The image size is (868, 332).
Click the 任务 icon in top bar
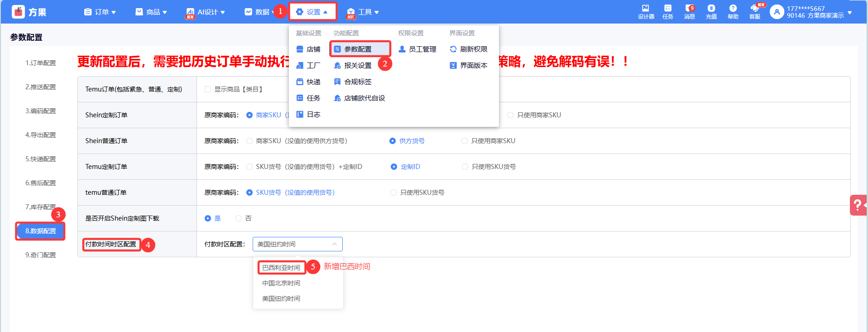coord(667,12)
